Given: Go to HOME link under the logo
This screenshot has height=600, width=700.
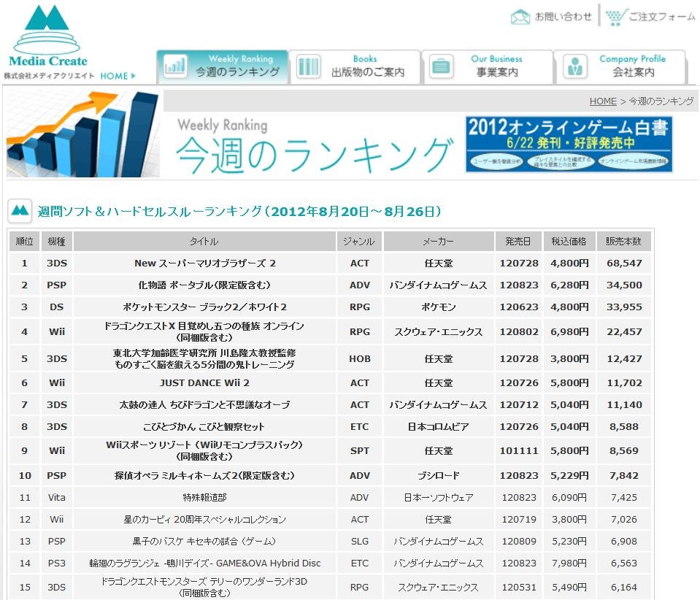Looking at the screenshot, I should [x=118, y=76].
